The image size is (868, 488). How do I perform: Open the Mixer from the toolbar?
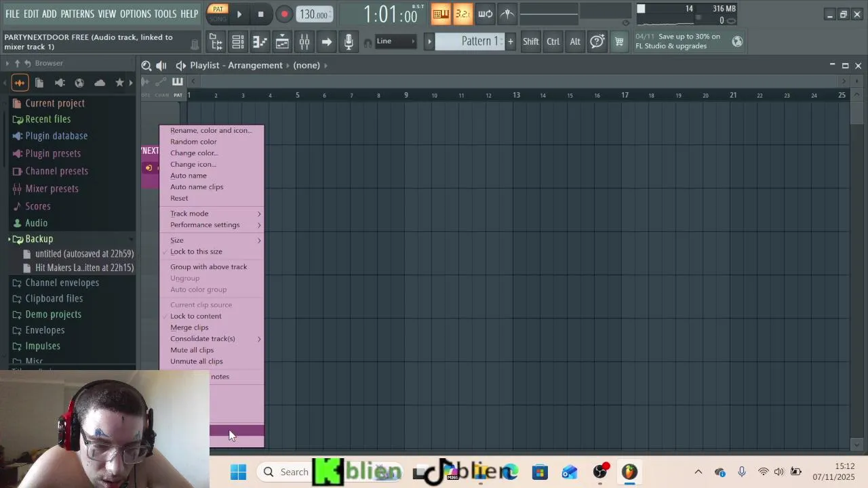[304, 42]
